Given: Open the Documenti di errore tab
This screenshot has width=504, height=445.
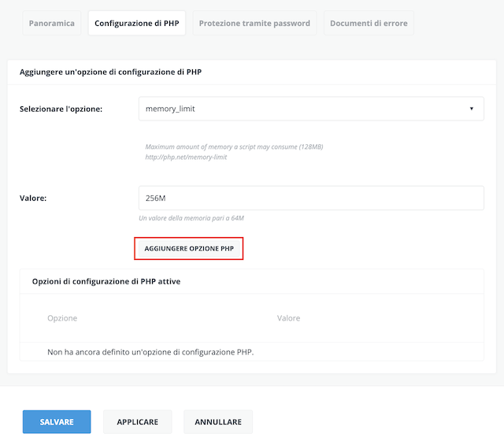Looking at the screenshot, I should click(369, 23).
